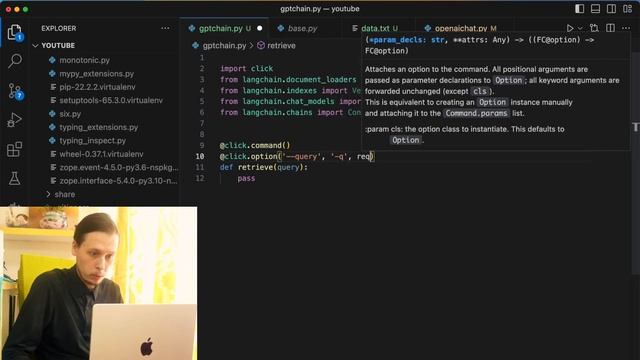Screen dimensions: 640x360
Task: Open wheel-0.37.1.virtualenv file
Action: point(101,154)
